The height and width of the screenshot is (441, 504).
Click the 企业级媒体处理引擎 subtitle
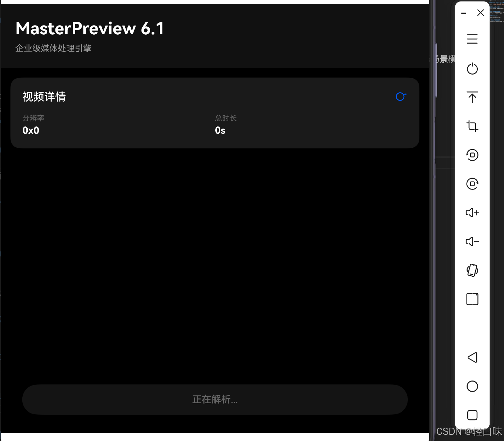53,48
